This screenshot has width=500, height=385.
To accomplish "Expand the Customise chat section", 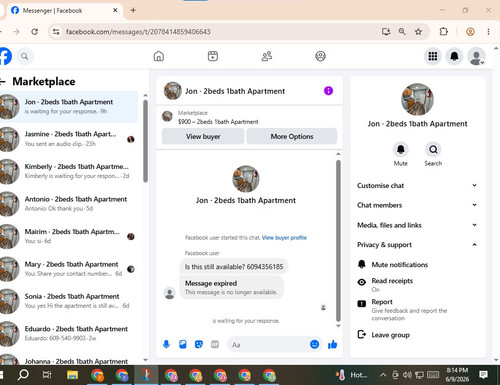I will point(418,186).
